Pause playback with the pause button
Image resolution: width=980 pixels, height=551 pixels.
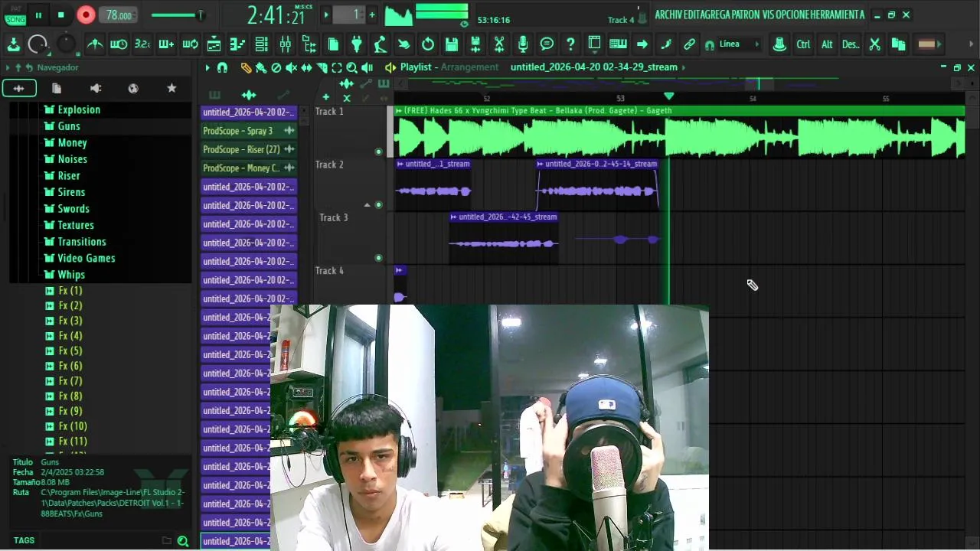(38, 15)
